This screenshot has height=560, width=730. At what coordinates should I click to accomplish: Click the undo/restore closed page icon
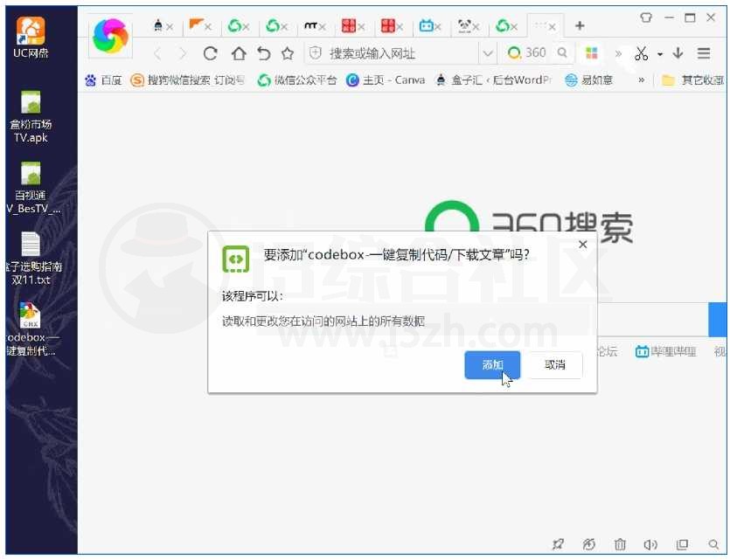coord(263,53)
